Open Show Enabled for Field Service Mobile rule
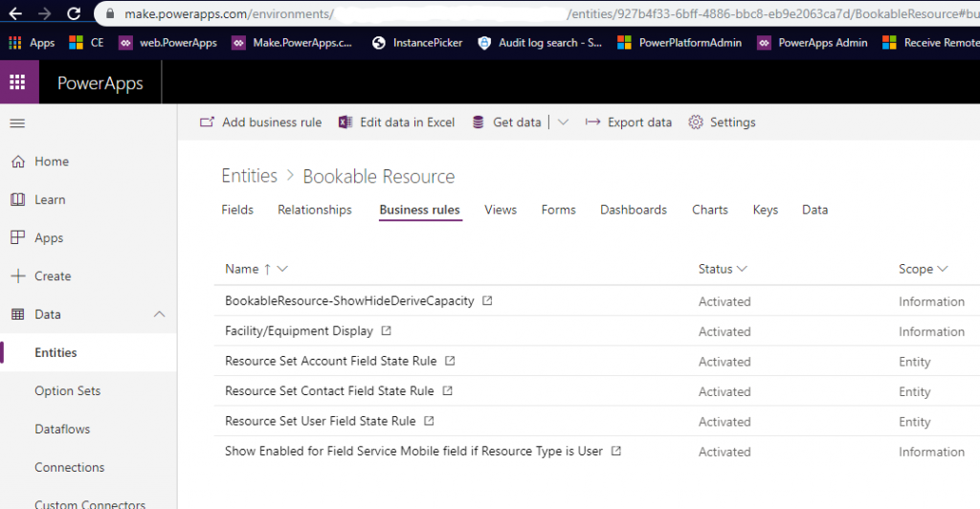 [x=413, y=451]
